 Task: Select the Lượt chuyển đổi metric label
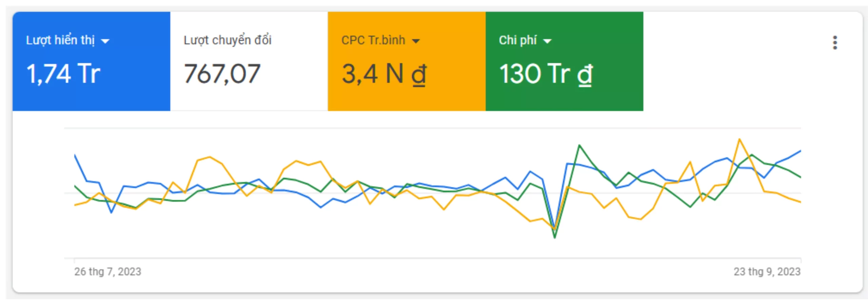click(x=228, y=40)
